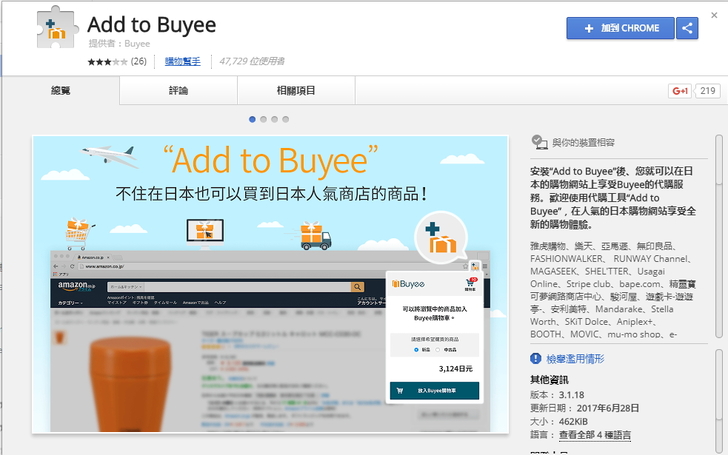Image resolution: width=728 pixels, height=455 pixels.
Task: Click the 放入Buyee購物車 button in screenshot
Action: coord(434,390)
